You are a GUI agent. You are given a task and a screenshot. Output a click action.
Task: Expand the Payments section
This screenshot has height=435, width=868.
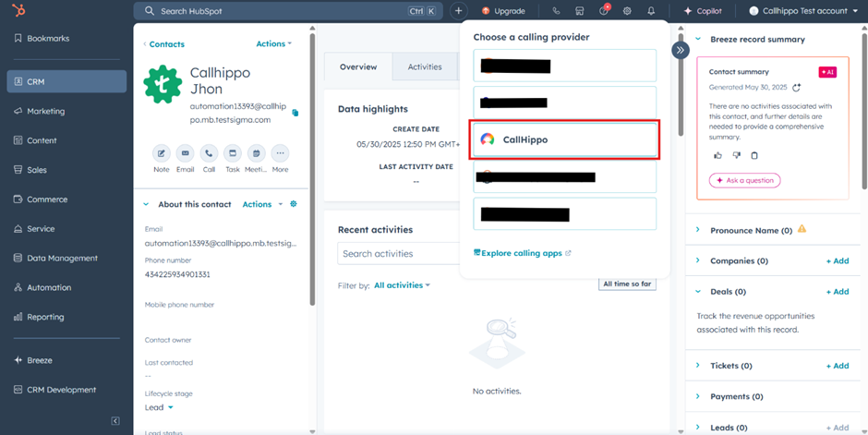pyautogui.click(x=698, y=396)
